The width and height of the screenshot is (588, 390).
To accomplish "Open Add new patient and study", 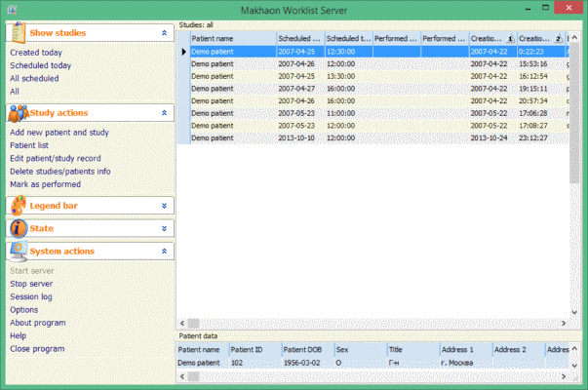I will coord(59,133).
